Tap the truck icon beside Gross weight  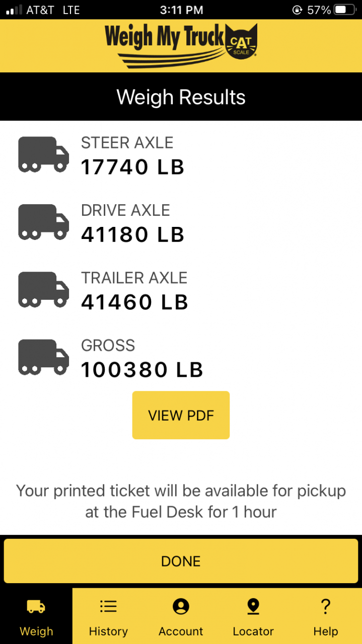44,357
